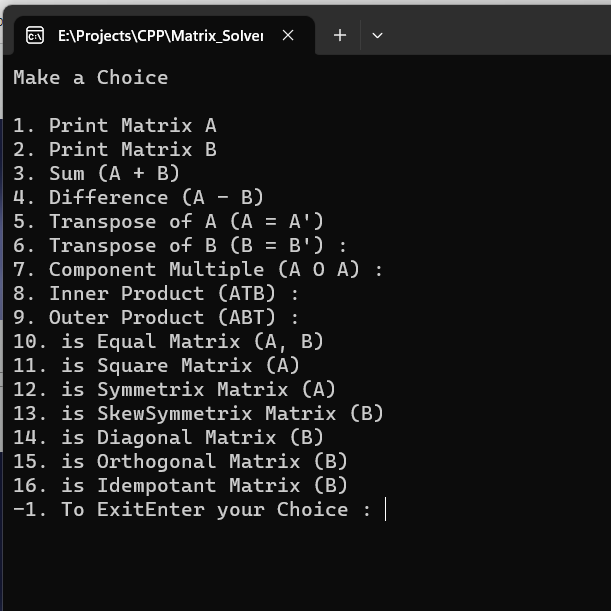Click the 'Outer Product (ABT)' line
This screenshot has width=611, height=611.
point(156,318)
